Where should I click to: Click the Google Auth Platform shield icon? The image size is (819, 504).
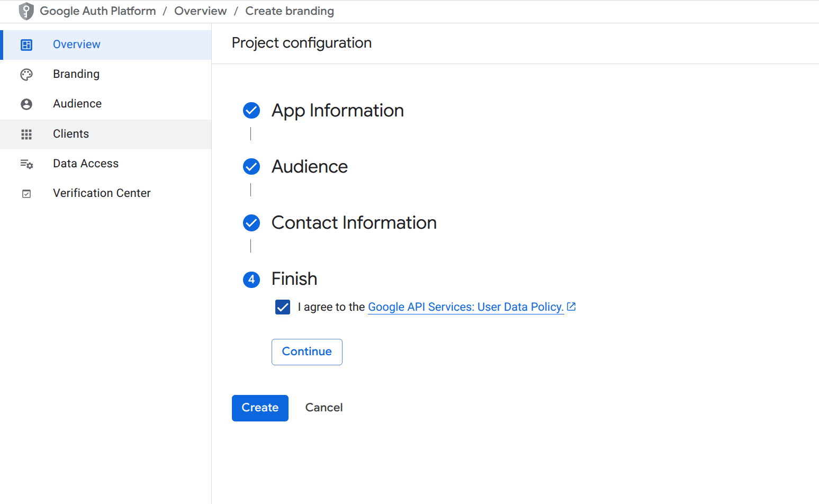point(26,11)
